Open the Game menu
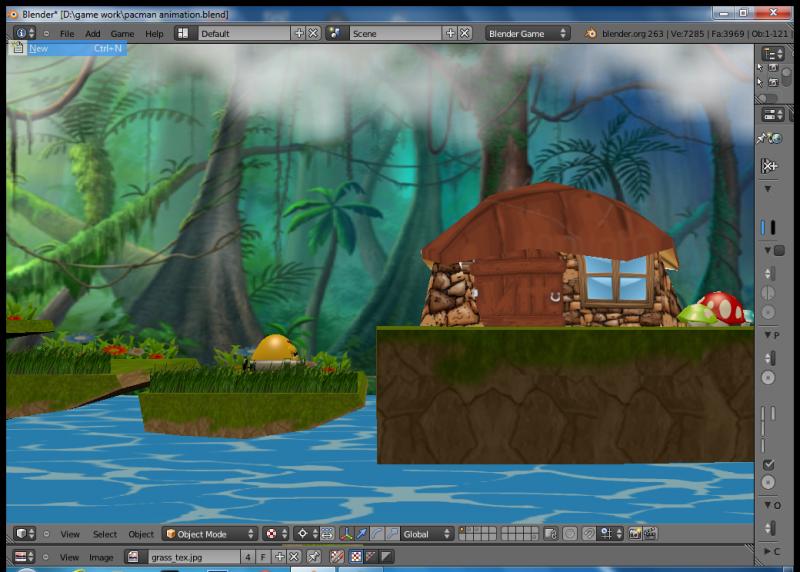This screenshot has height=572, width=800. pyautogui.click(x=122, y=34)
